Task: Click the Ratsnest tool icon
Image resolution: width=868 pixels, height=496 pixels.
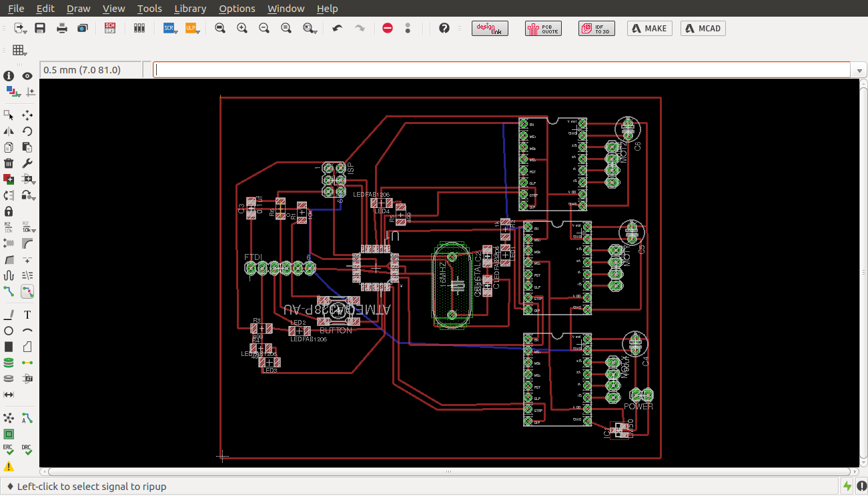Action: click(x=9, y=418)
